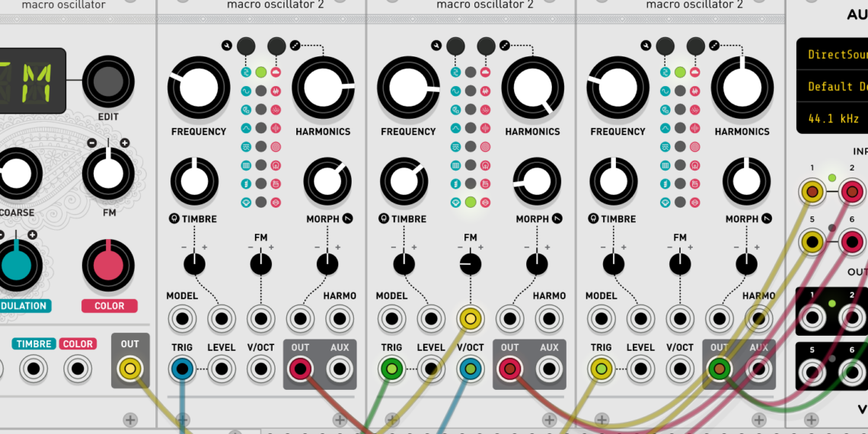Click FM attenuverter knob on middle Macro Oscillator 2
Screen dimensions: 868x434
click(x=470, y=264)
